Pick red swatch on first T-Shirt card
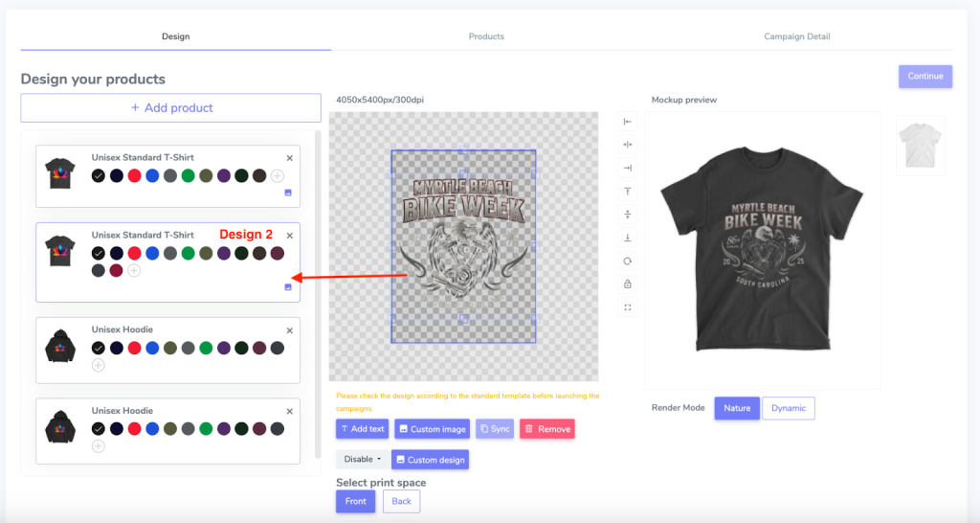Image resolution: width=980 pixels, height=523 pixels. pyautogui.click(x=134, y=176)
